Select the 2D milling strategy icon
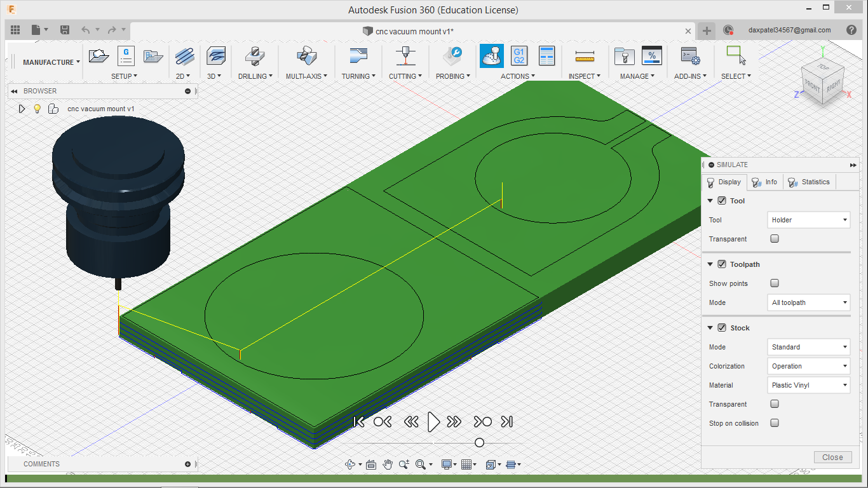868x488 pixels. click(x=184, y=56)
